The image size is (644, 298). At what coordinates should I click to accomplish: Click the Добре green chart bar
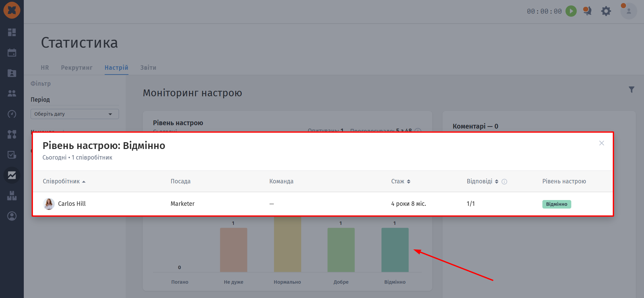[341, 250]
